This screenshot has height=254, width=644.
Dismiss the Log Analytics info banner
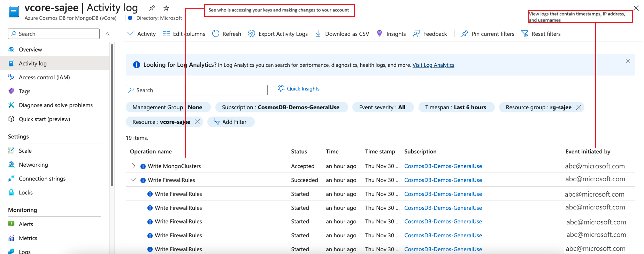(628, 61)
